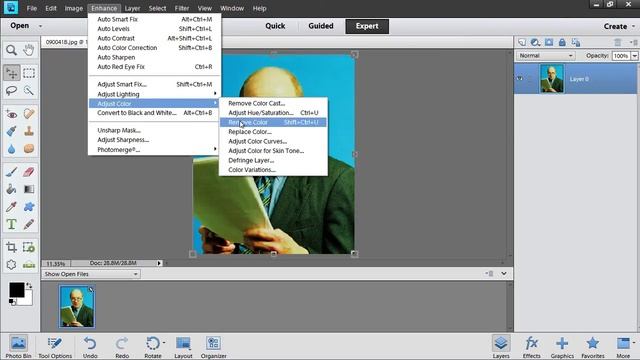Image resolution: width=640 pixels, height=360 pixels.
Task: Reset default foreground and background colors
Action: [12, 302]
